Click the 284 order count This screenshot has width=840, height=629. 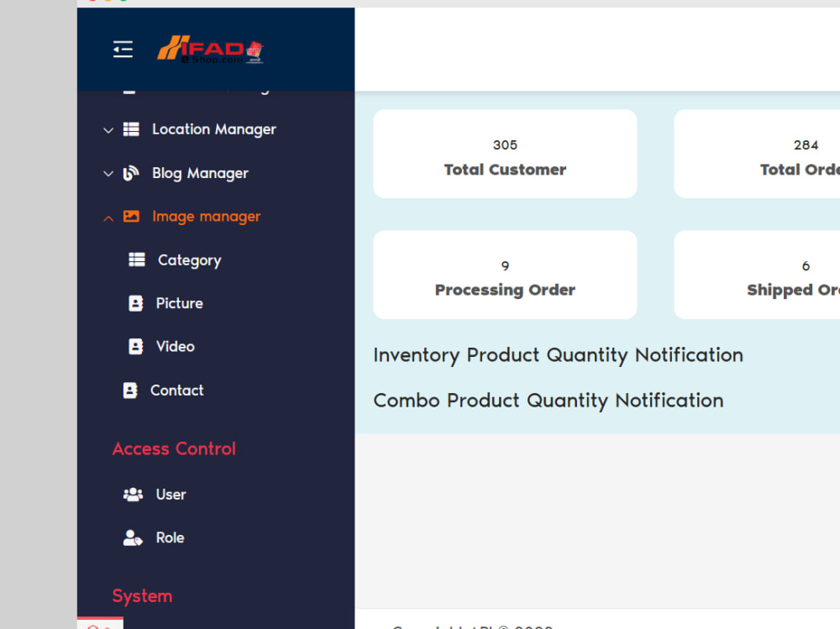coord(806,145)
